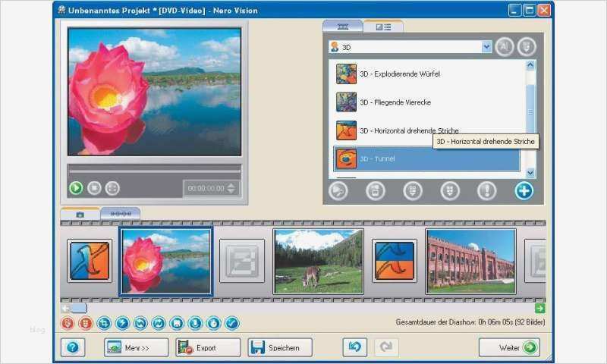The width and height of the screenshot is (607, 364).
Task: Click the blue plus add button
Action: [524, 190]
